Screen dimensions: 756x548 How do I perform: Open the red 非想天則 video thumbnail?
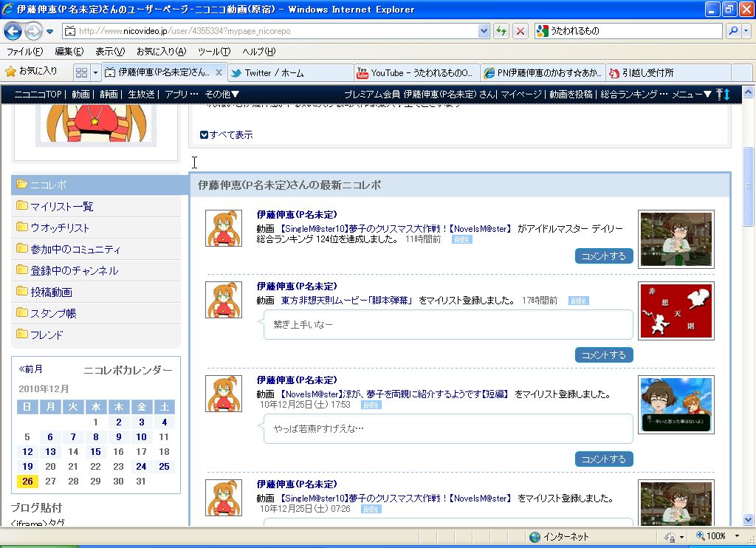(x=676, y=311)
